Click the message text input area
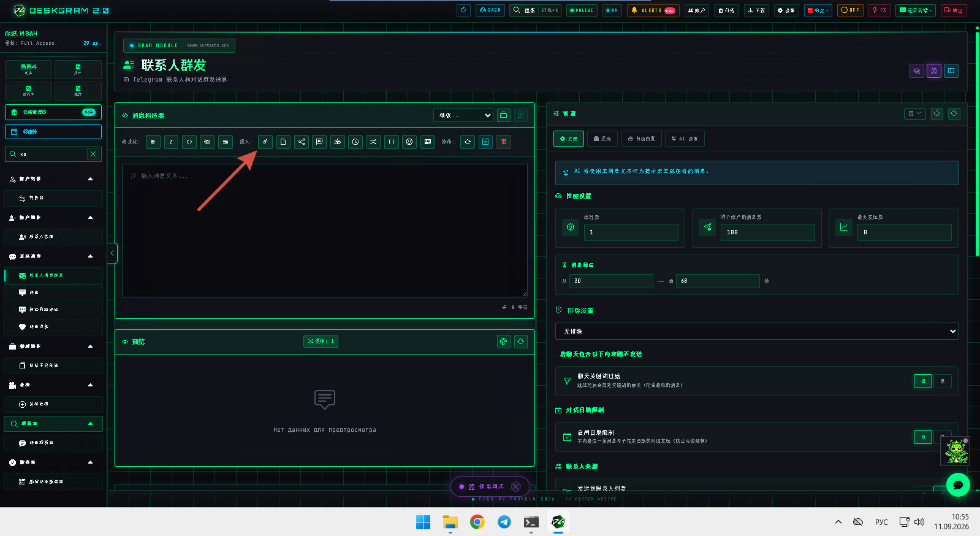This screenshot has width=980, height=536. point(325,231)
